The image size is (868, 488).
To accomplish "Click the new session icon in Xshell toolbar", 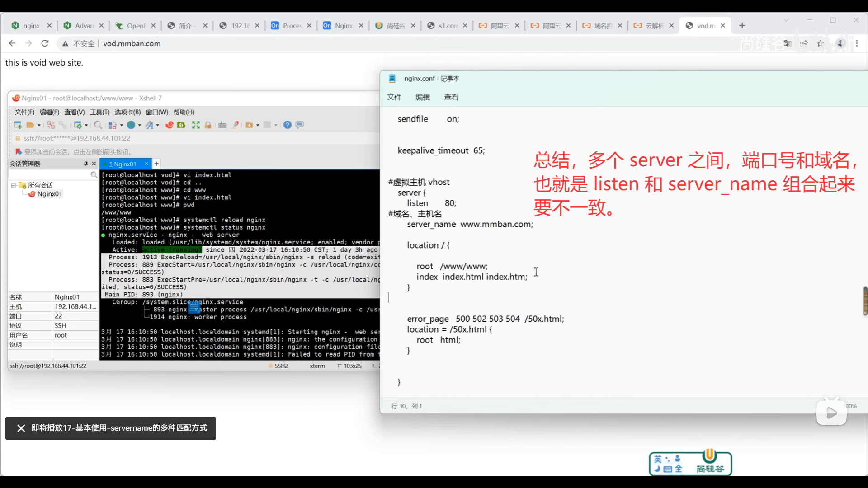I will [18, 125].
